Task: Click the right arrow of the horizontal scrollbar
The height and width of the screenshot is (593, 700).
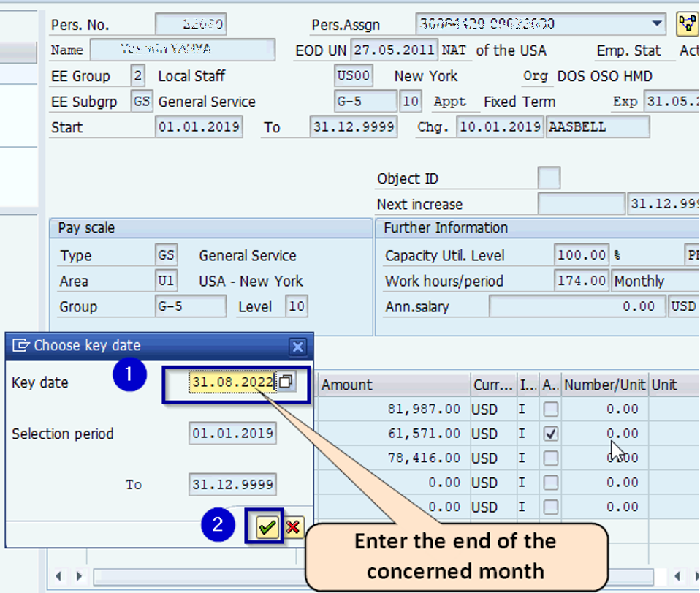Action: click(79, 575)
